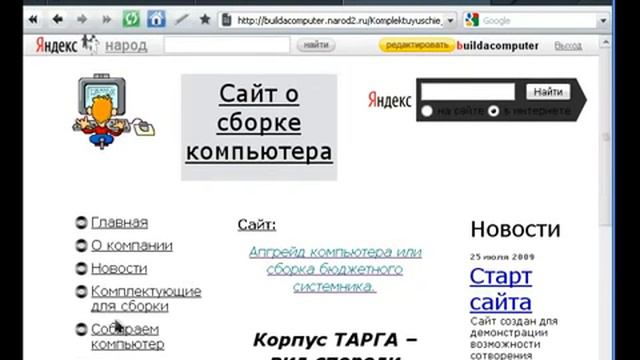Select the 'в интернете' radio option
The width and height of the screenshot is (640, 360).
[x=493, y=111]
